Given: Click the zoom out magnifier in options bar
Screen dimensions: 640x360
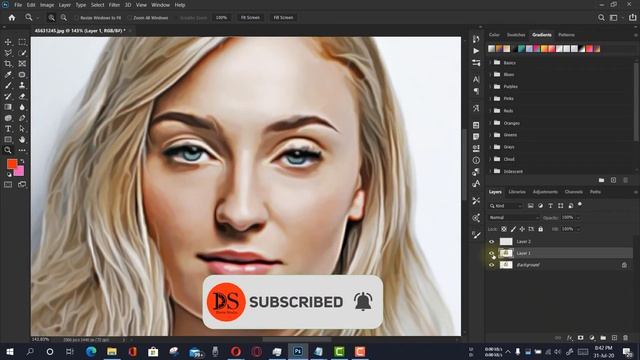Looking at the screenshot, I should pyautogui.click(x=64, y=18).
